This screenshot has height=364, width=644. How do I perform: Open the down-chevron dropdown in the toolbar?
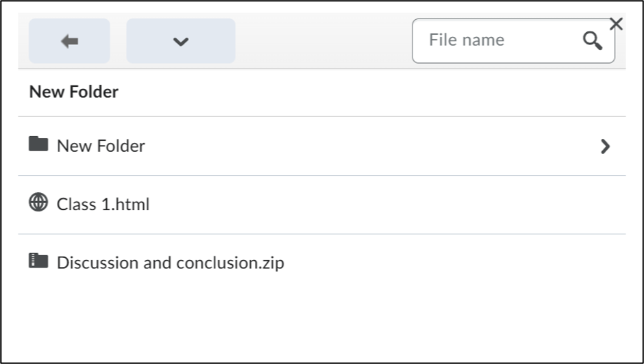[x=181, y=41]
